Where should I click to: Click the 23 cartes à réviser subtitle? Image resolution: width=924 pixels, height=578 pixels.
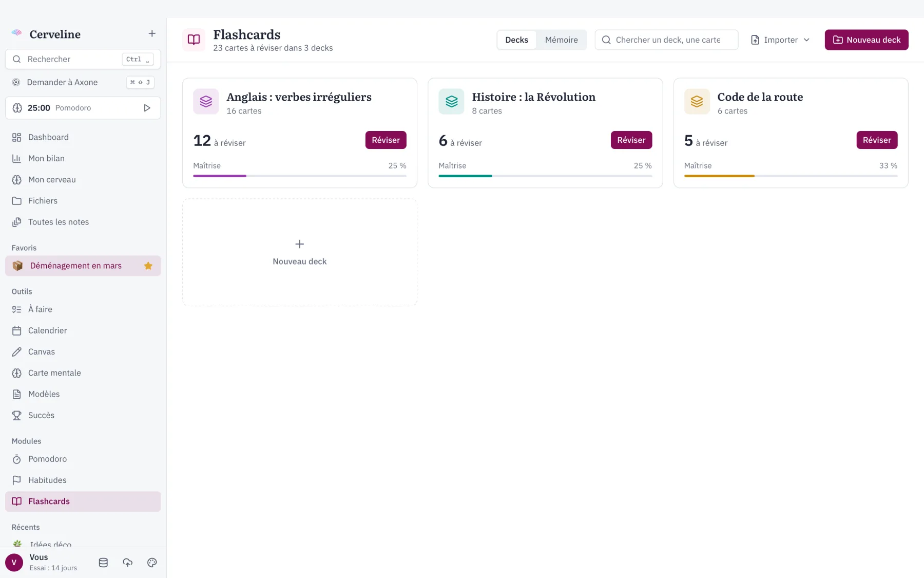point(273,48)
